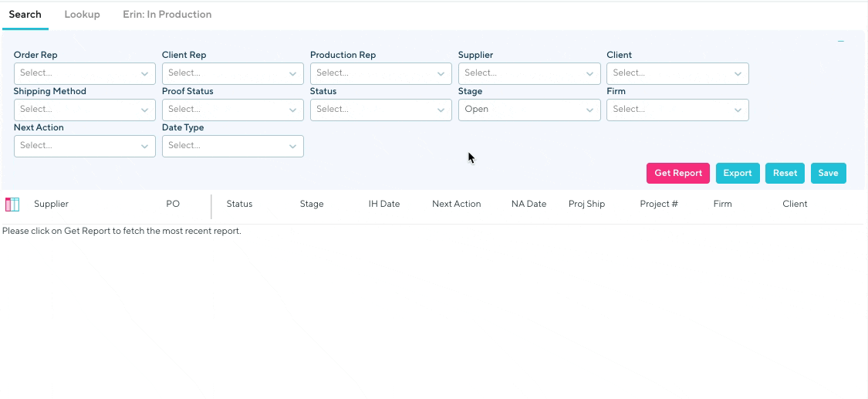The height and width of the screenshot is (399, 868).
Task: Expand the Proof Status dropdown
Action: [232, 110]
